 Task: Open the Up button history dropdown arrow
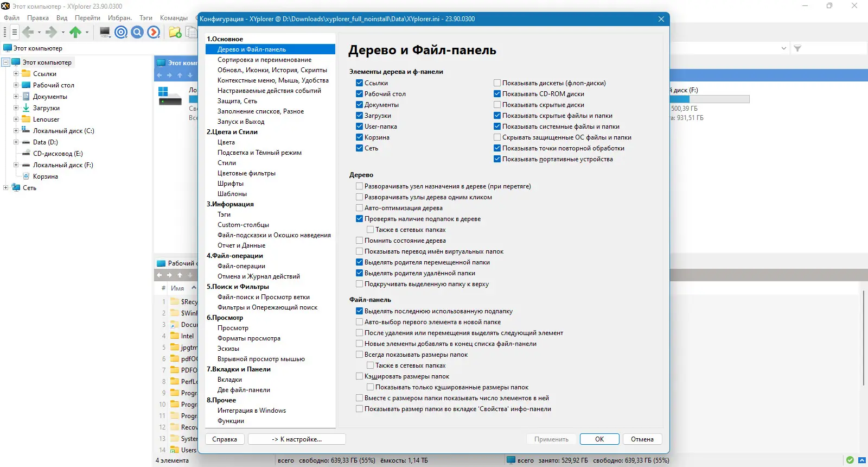pyautogui.click(x=87, y=33)
